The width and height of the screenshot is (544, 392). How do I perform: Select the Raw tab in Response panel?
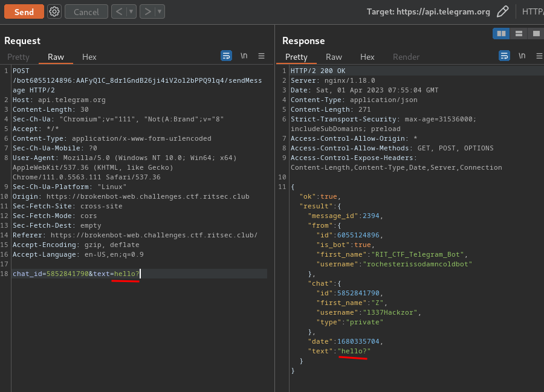[334, 57]
